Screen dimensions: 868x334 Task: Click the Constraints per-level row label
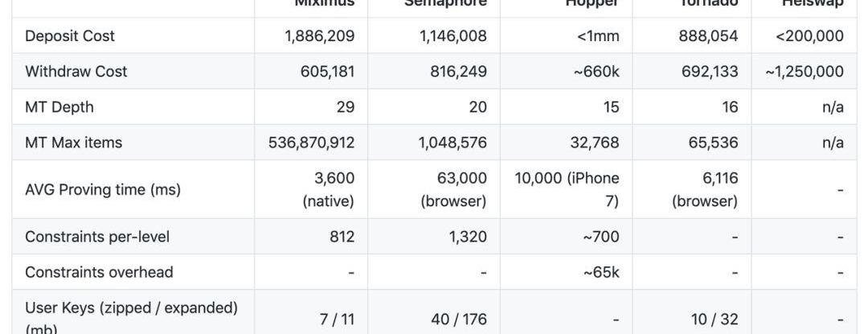tap(97, 237)
